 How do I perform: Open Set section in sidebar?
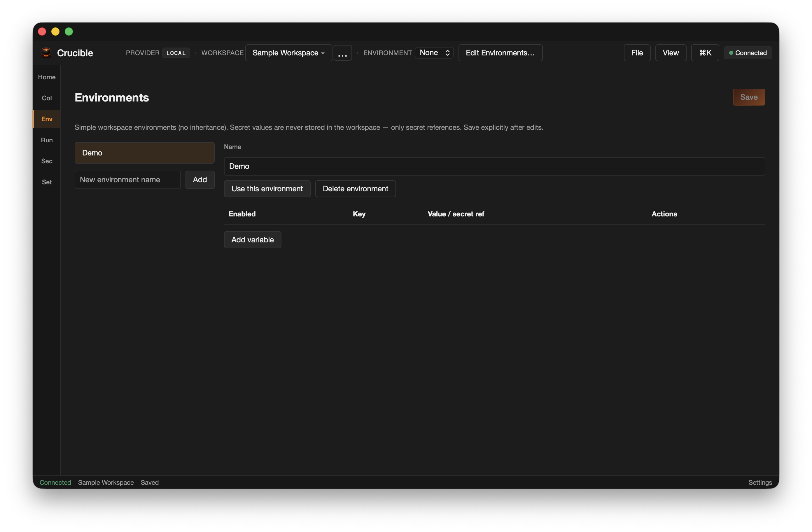click(x=47, y=182)
